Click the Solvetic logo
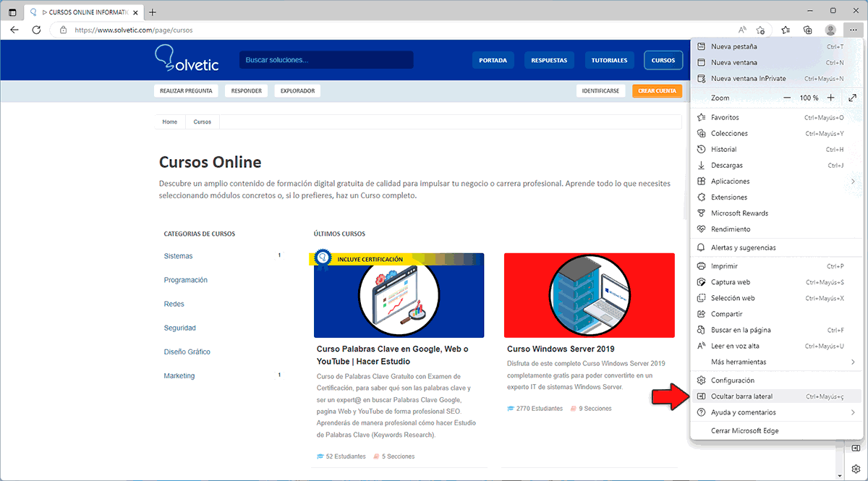868x481 pixels. [x=187, y=59]
